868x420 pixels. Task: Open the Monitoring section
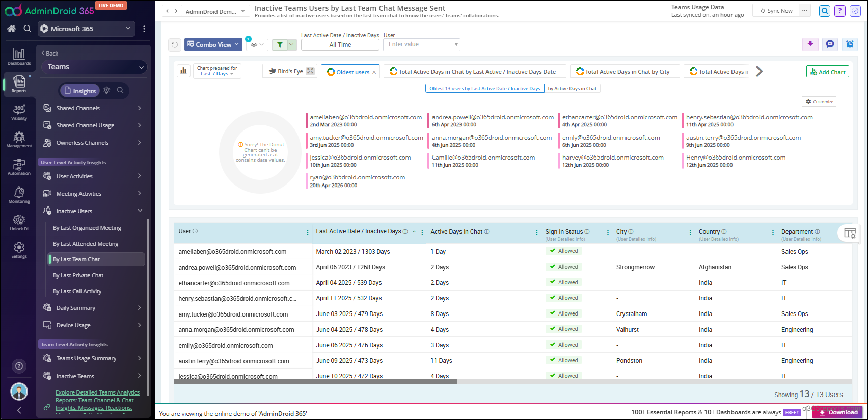click(19, 195)
